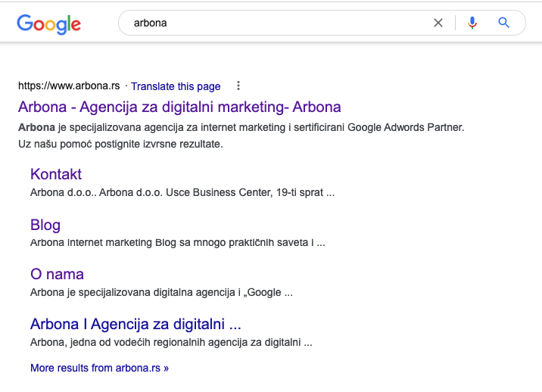Screen dimensions: 542x392
Task: Open the Blog sitelink
Action: pos(45,225)
